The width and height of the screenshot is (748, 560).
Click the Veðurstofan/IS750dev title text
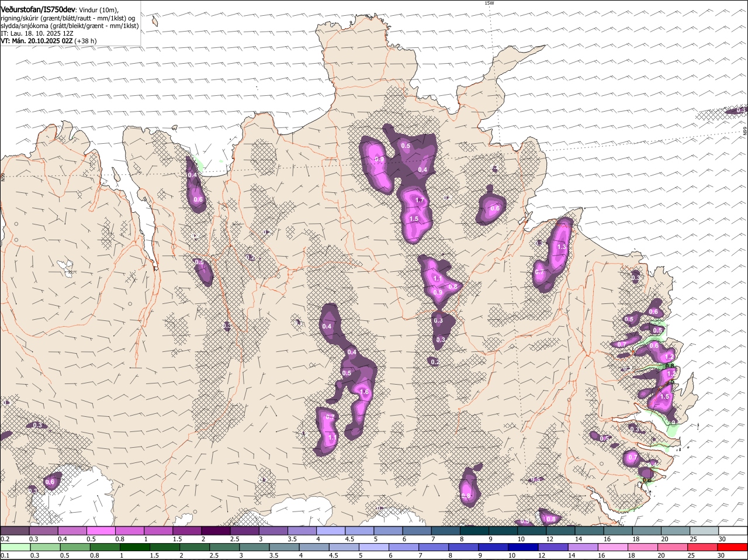coord(37,9)
